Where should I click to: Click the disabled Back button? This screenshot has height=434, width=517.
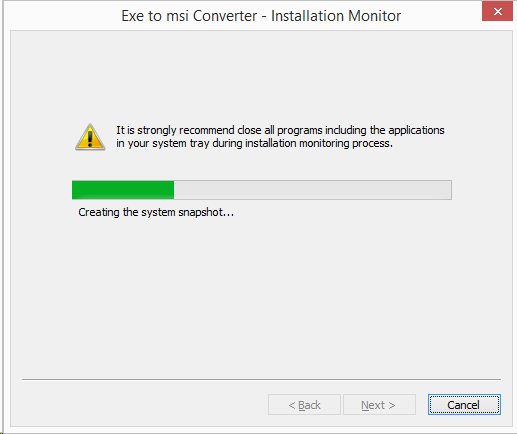pos(304,405)
